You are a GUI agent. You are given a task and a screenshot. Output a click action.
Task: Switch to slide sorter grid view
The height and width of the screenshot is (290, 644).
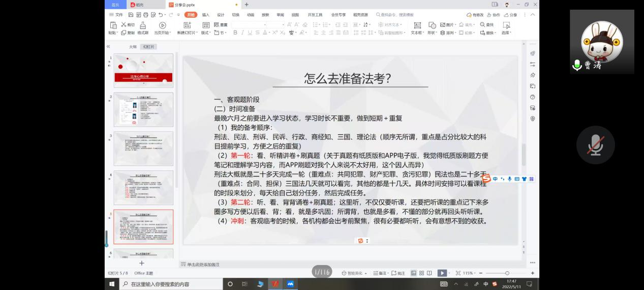[421, 273]
